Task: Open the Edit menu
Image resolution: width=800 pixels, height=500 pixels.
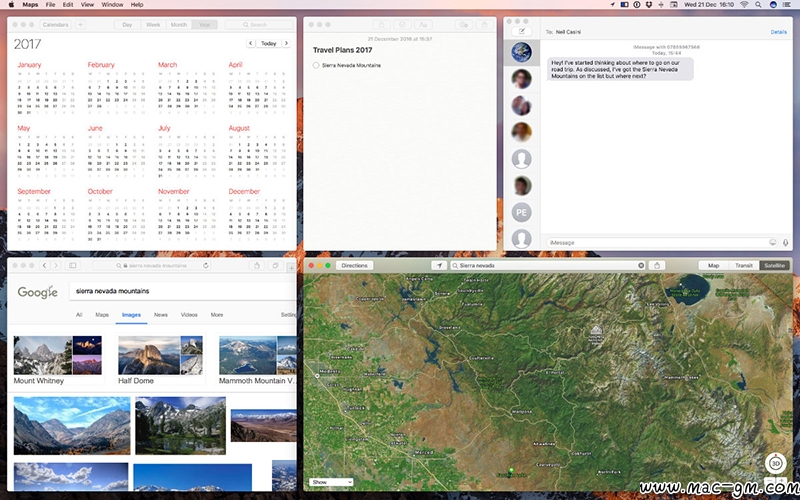Action: (68, 5)
